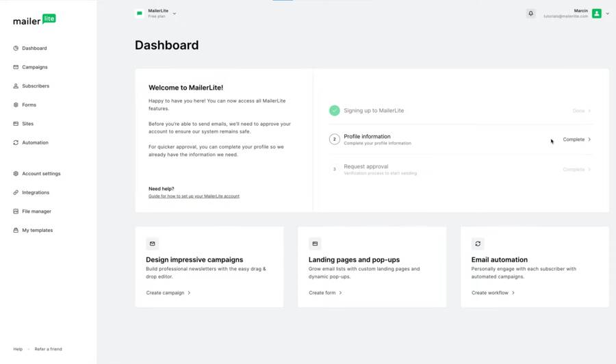The height and width of the screenshot is (364, 616).
Task: Open Account settings
Action: (x=41, y=174)
